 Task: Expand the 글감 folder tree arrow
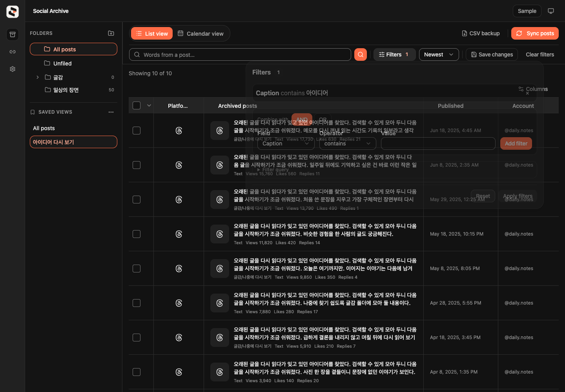[x=38, y=77]
